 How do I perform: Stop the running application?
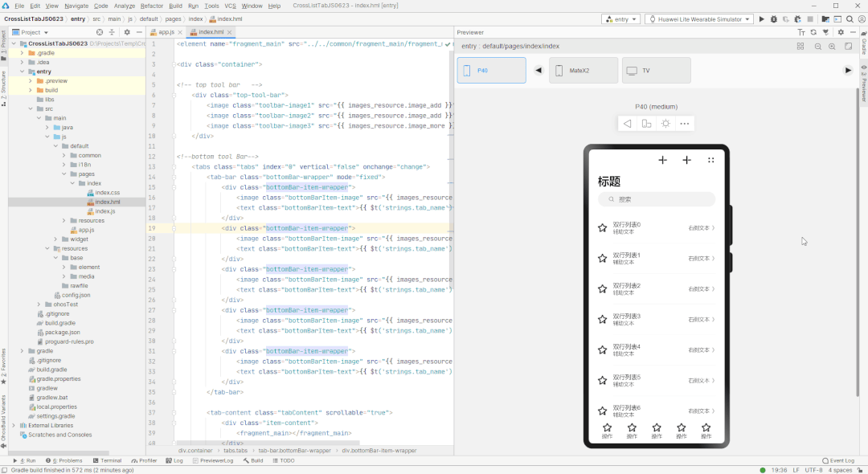(x=810, y=18)
